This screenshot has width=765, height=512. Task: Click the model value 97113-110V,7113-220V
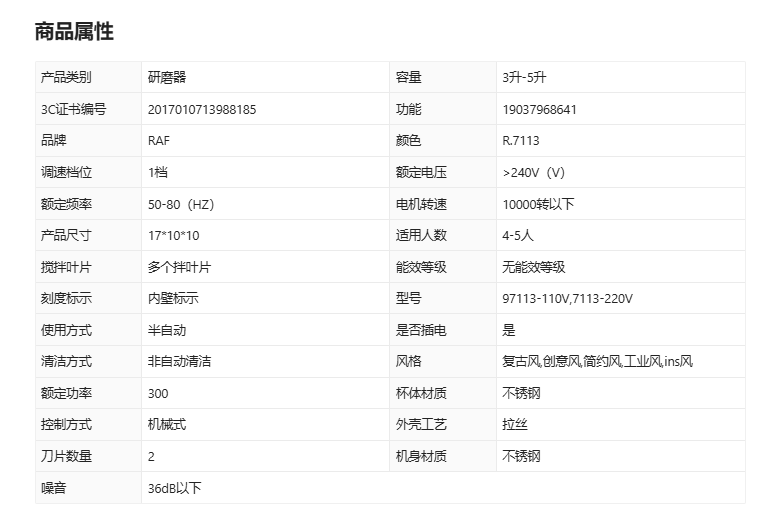pos(567,299)
